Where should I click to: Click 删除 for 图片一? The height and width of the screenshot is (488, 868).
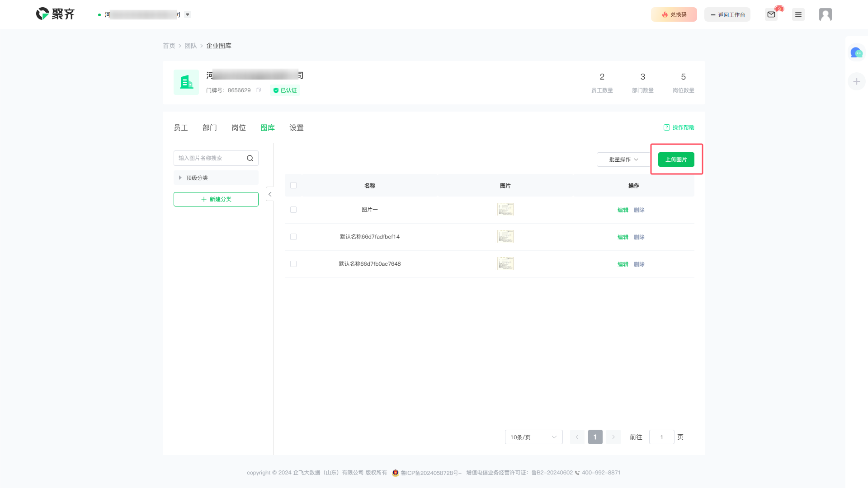coord(639,210)
